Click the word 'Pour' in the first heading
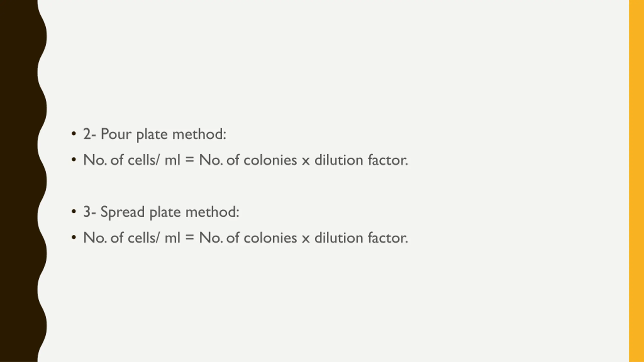 tap(116, 134)
